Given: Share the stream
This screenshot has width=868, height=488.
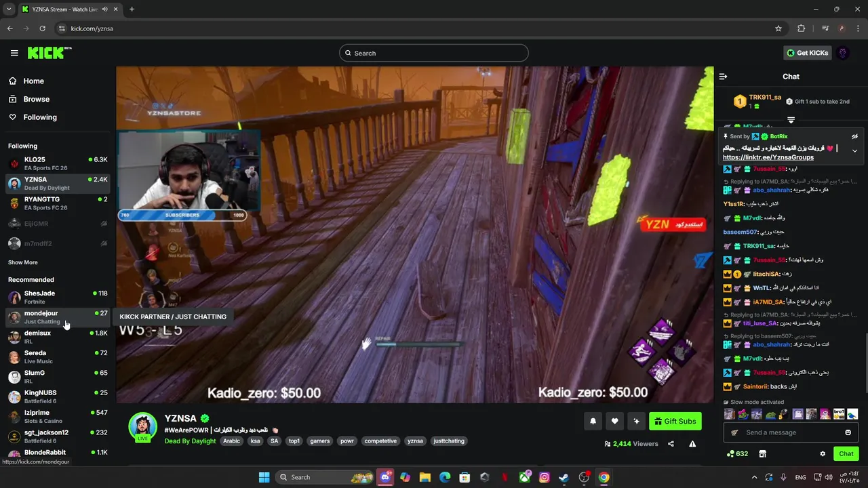Looking at the screenshot, I should click(x=671, y=444).
